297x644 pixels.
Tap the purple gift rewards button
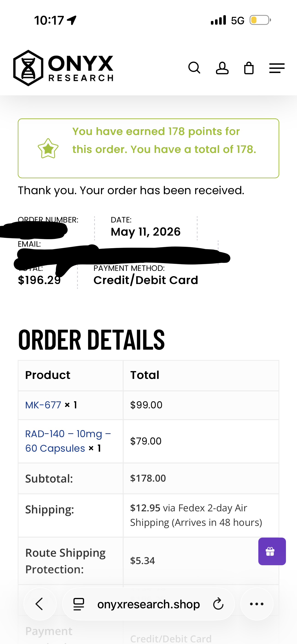click(x=272, y=551)
